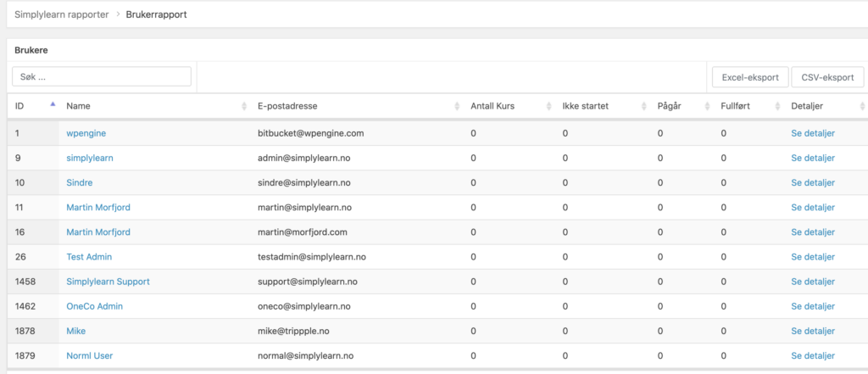Sort by Fullført column arrow
Image resolution: width=868 pixels, height=374 pixels.
(777, 106)
